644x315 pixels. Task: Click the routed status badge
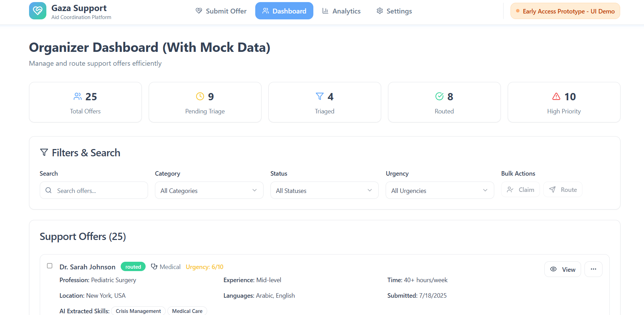(x=133, y=267)
